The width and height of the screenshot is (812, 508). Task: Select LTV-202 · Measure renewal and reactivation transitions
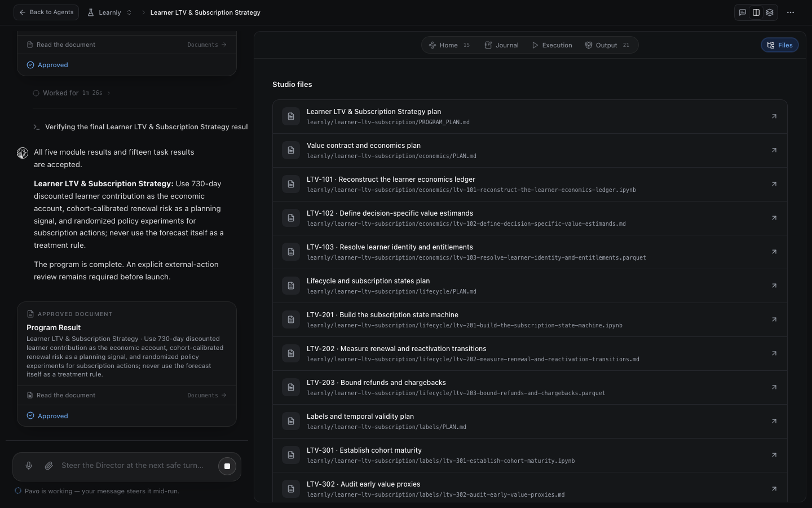pyautogui.click(x=530, y=353)
